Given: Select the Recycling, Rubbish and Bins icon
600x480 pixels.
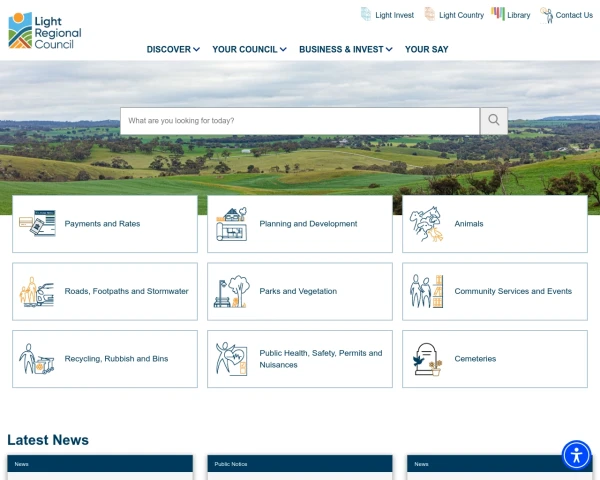Looking at the screenshot, I should tap(37, 359).
